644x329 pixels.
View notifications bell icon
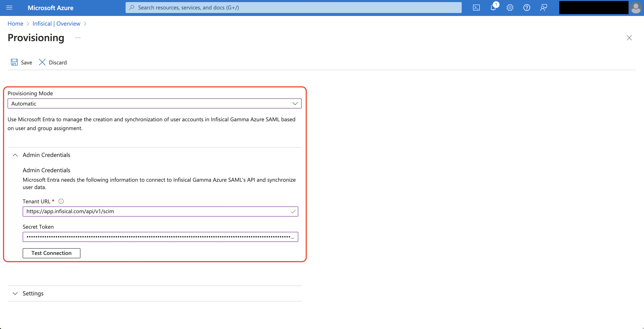tap(493, 8)
